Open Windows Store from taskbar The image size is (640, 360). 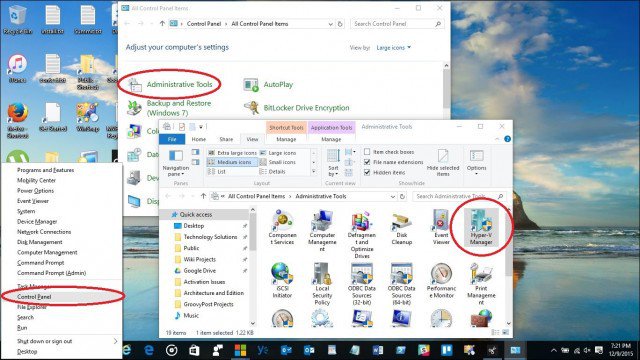pyautogui.click(x=194, y=350)
